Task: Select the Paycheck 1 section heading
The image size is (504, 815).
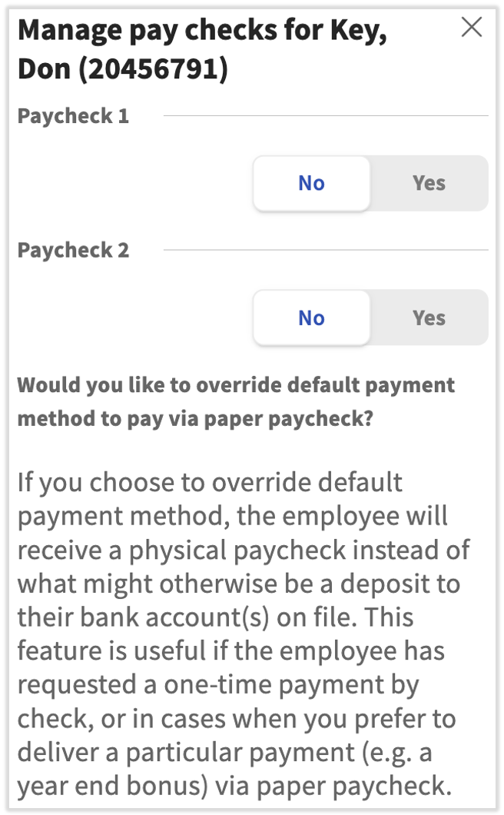Action: tap(73, 116)
